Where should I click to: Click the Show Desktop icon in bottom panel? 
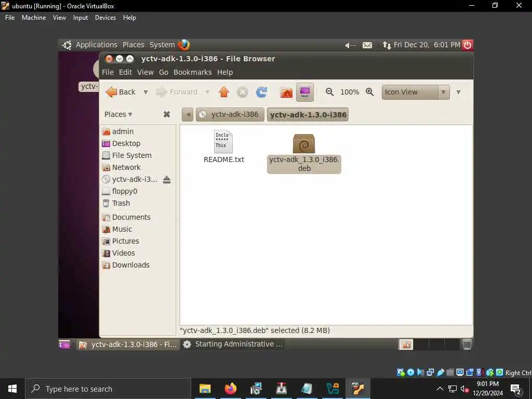pyautogui.click(x=64, y=344)
